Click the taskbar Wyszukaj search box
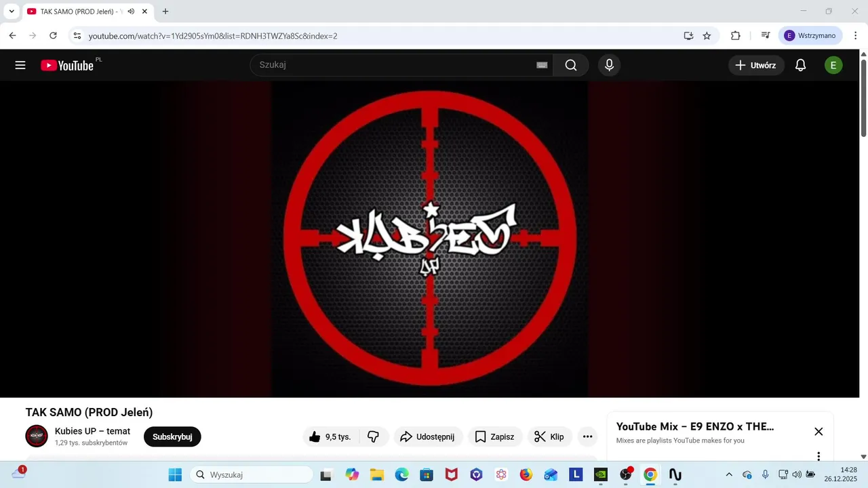This screenshot has width=868, height=488. coord(252,474)
